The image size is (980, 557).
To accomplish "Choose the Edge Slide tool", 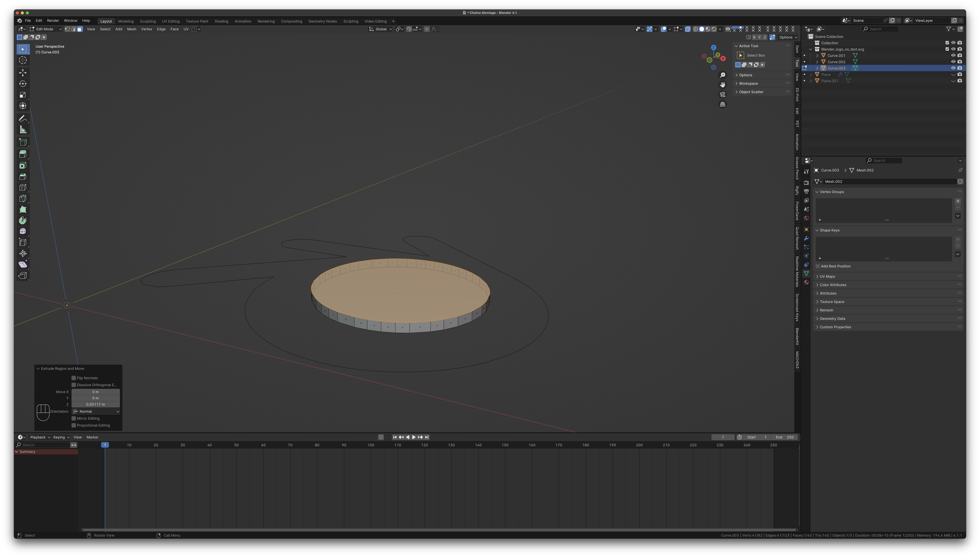I will coord(23,243).
